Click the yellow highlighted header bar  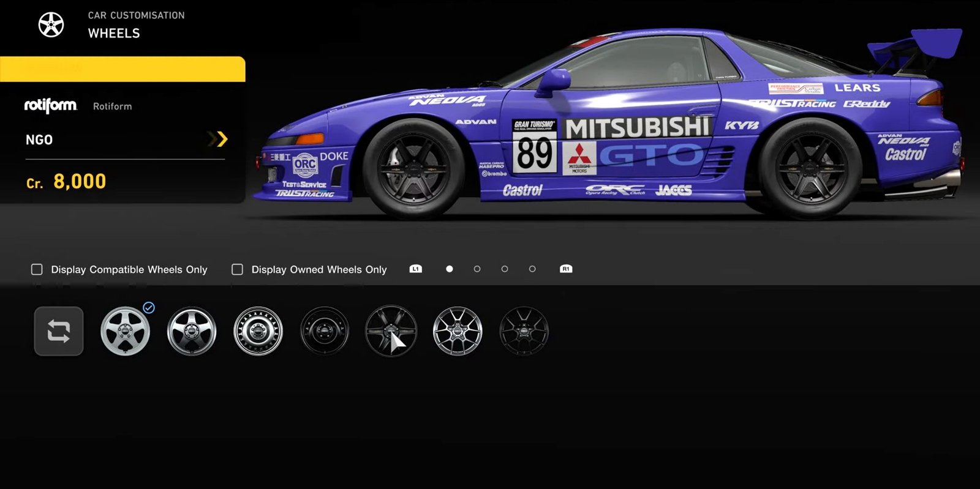coord(123,69)
